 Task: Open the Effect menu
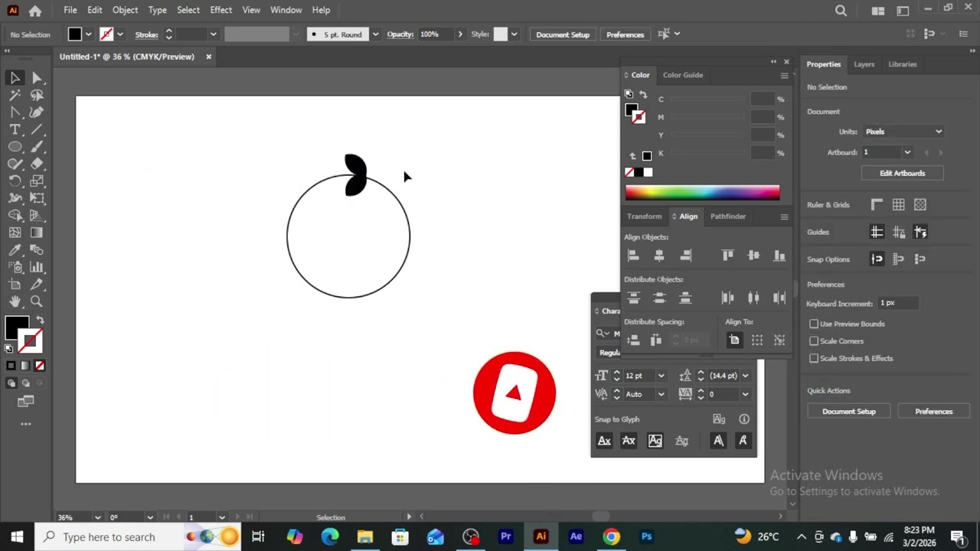(220, 10)
